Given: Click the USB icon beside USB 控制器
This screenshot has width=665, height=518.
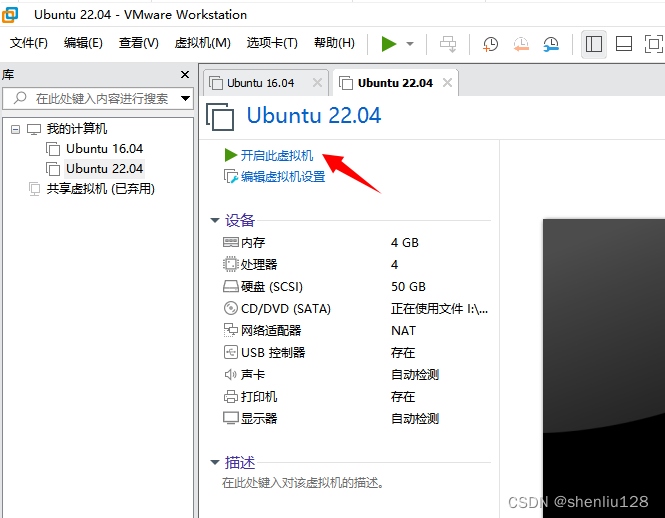Looking at the screenshot, I should 231,352.
